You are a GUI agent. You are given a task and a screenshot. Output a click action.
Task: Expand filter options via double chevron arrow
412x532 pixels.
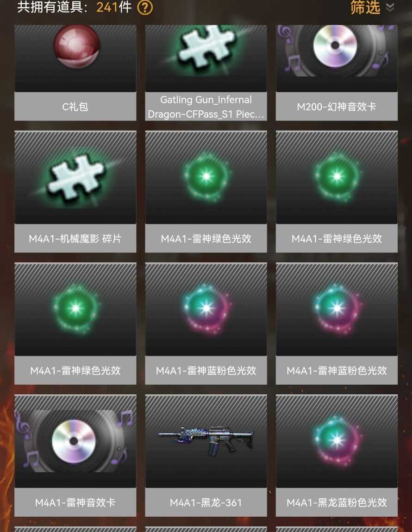390,7
